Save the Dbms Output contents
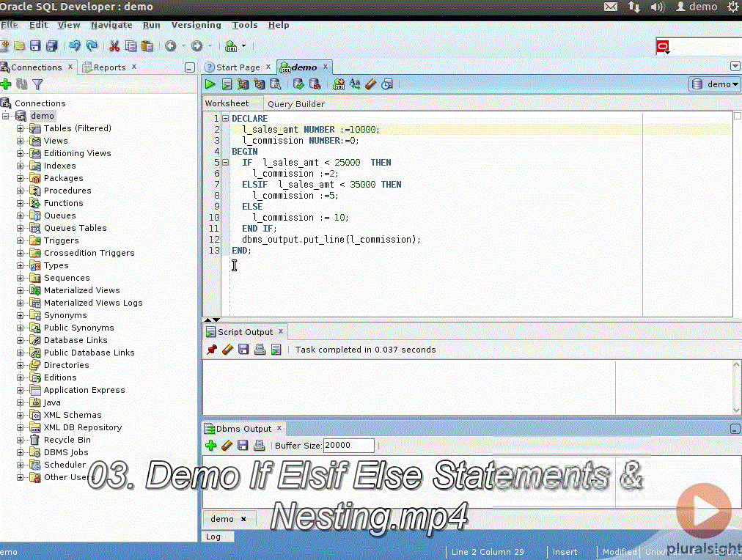 click(x=243, y=445)
